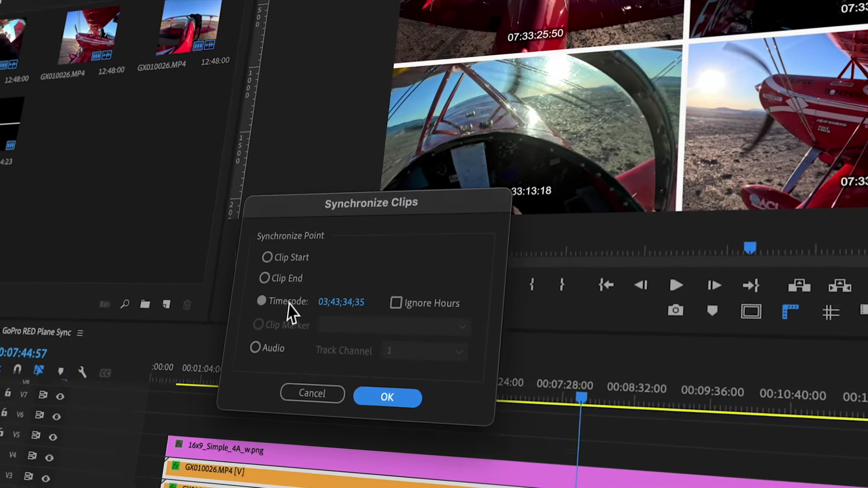Toggle fx badge on GX010026.MP4 [V] clip

(x=175, y=466)
